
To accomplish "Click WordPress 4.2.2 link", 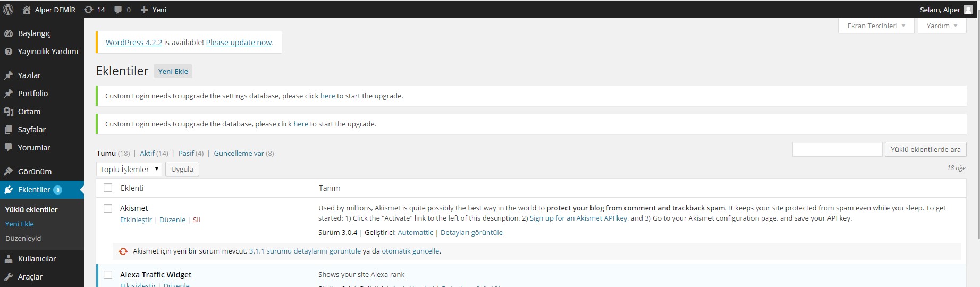I will [x=134, y=43].
